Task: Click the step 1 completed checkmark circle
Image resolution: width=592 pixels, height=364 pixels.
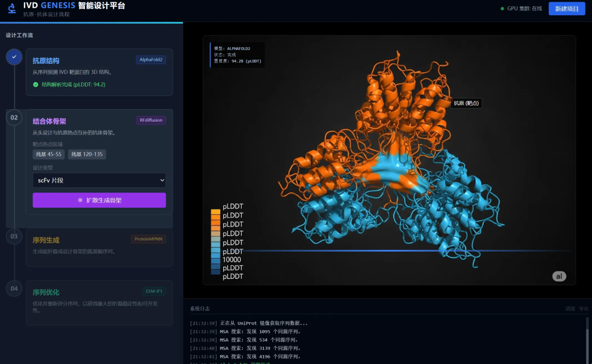Action: (x=14, y=57)
